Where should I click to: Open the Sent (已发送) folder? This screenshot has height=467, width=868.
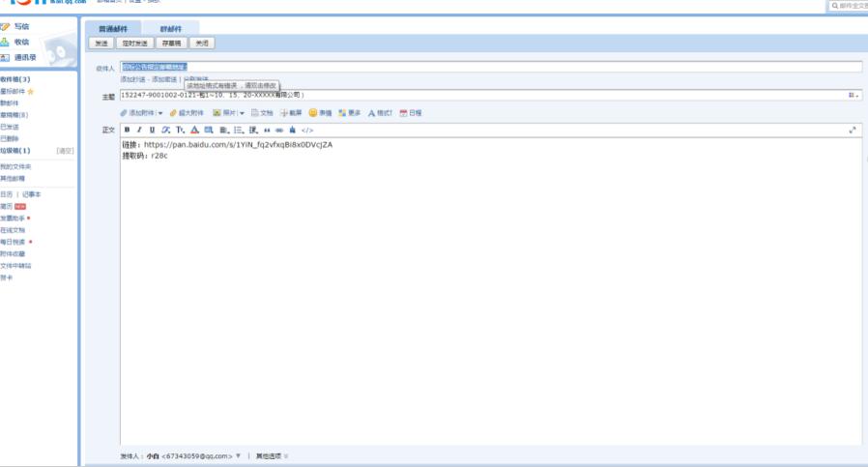click(10, 127)
